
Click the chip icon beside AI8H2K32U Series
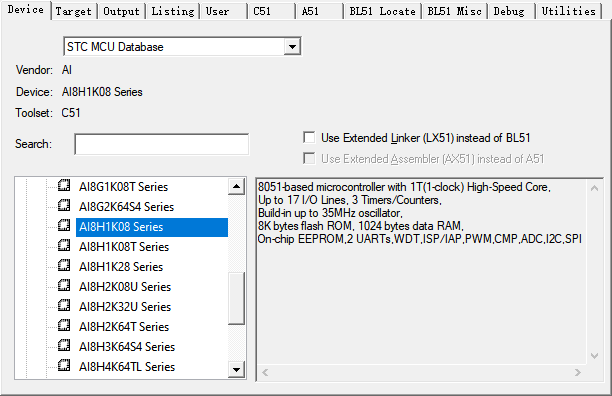click(x=64, y=305)
